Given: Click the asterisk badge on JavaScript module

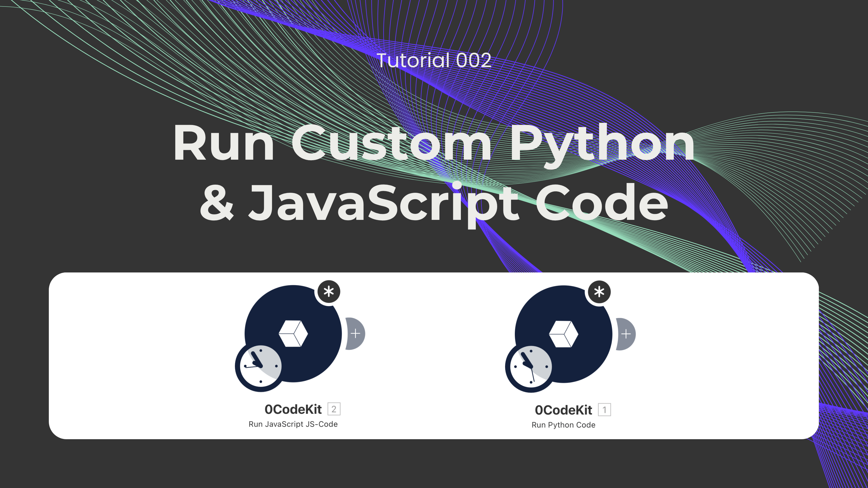Looking at the screenshot, I should tap(329, 292).
